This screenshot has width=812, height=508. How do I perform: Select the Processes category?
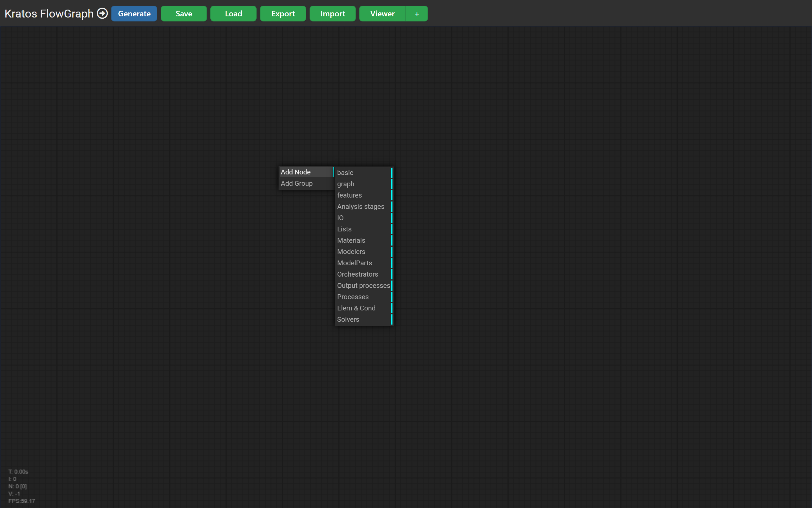tap(364, 297)
